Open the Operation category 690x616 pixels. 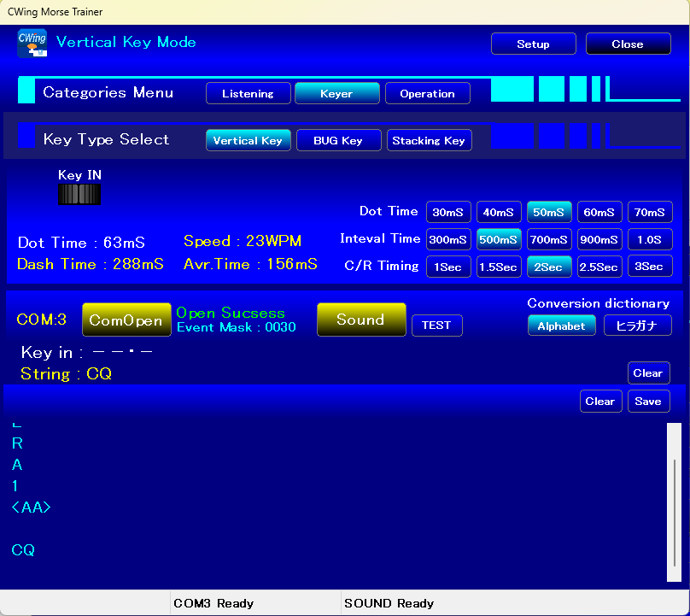pyautogui.click(x=427, y=94)
